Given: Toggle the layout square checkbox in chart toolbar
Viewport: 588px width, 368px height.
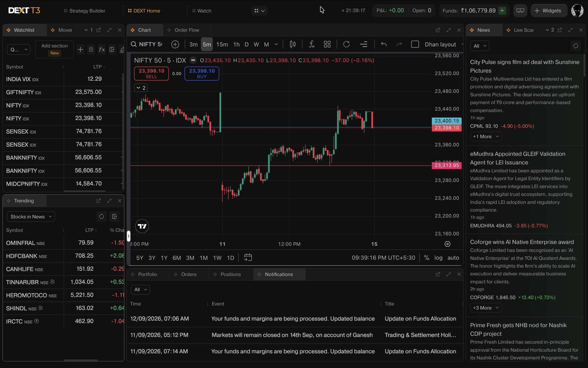Looking at the screenshot, I should (x=415, y=44).
